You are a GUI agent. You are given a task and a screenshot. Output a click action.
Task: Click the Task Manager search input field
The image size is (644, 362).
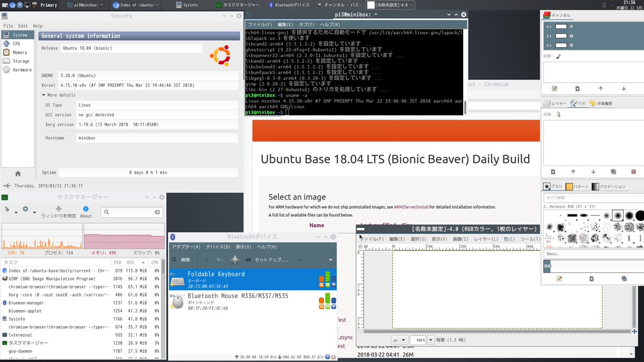click(x=131, y=212)
